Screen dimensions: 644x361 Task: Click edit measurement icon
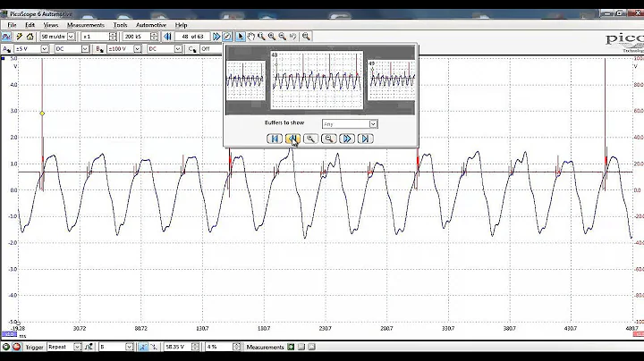(301, 347)
